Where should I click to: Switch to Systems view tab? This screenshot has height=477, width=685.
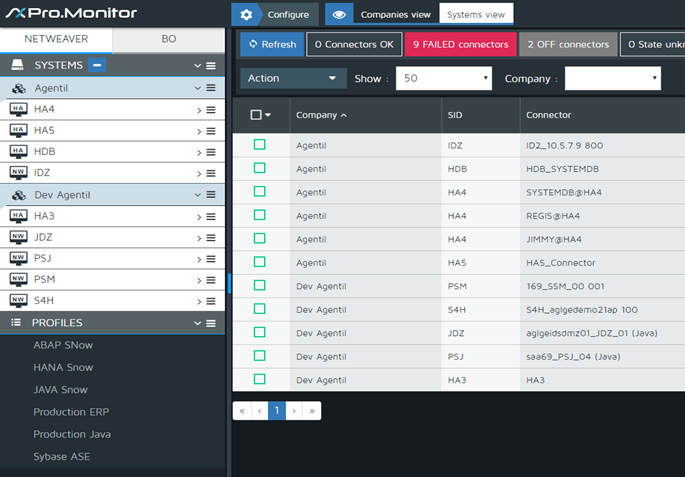click(x=476, y=15)
